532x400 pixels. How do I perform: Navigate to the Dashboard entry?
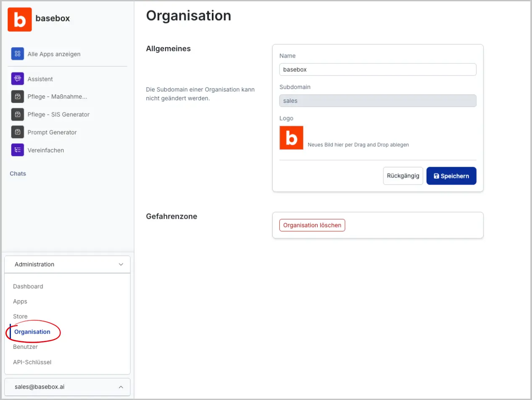coord(28,286)
